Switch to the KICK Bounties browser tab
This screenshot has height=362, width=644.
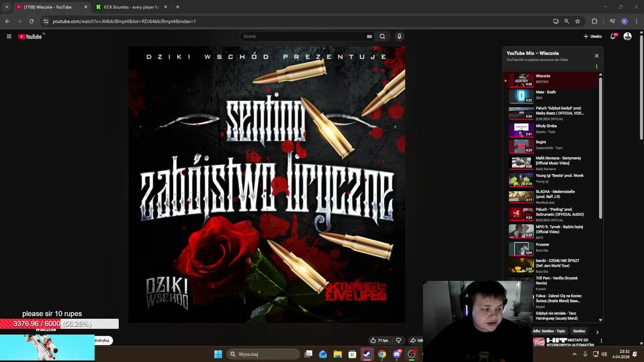131,7
